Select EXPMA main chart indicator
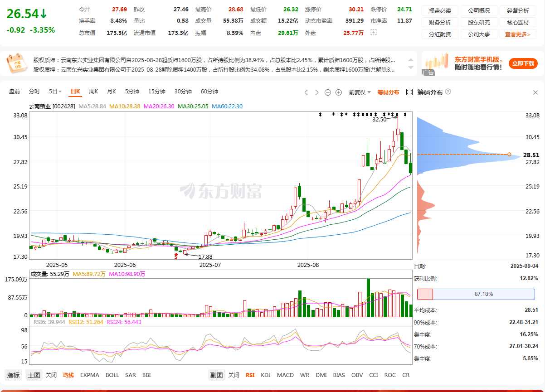Viewport: 545px width, 392px height. (90, 375)
